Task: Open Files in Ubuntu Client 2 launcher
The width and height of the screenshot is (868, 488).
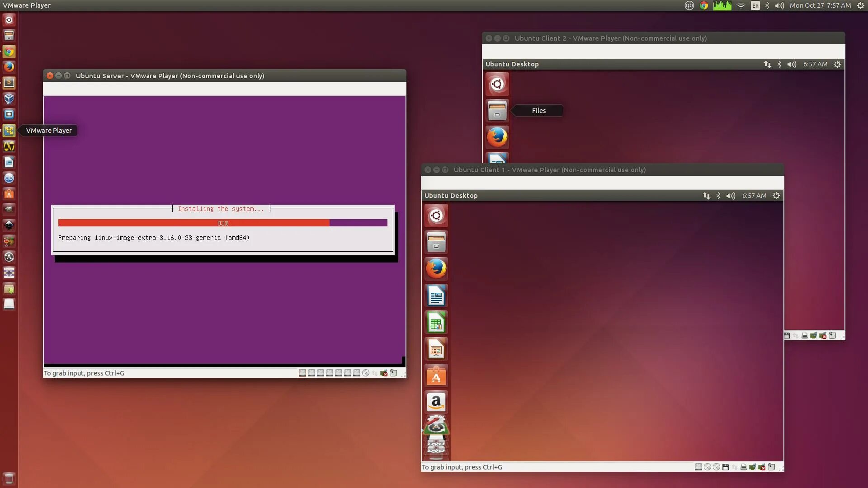Action: pyautogui.click(x=497, y=111)
